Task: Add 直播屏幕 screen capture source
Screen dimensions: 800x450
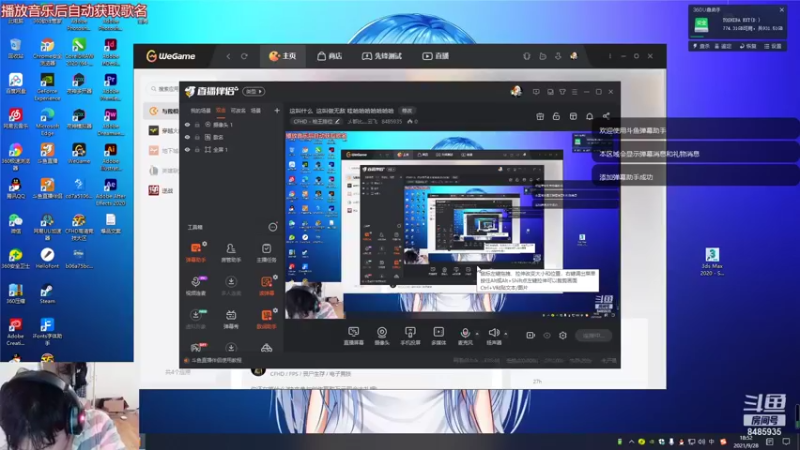Action: [353, 336]
